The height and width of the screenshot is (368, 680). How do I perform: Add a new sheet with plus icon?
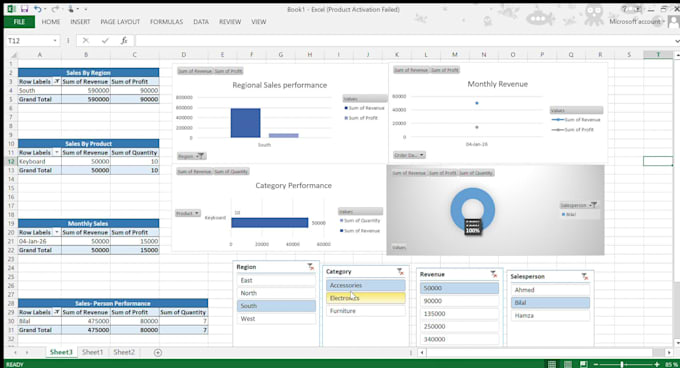point(158,352)
